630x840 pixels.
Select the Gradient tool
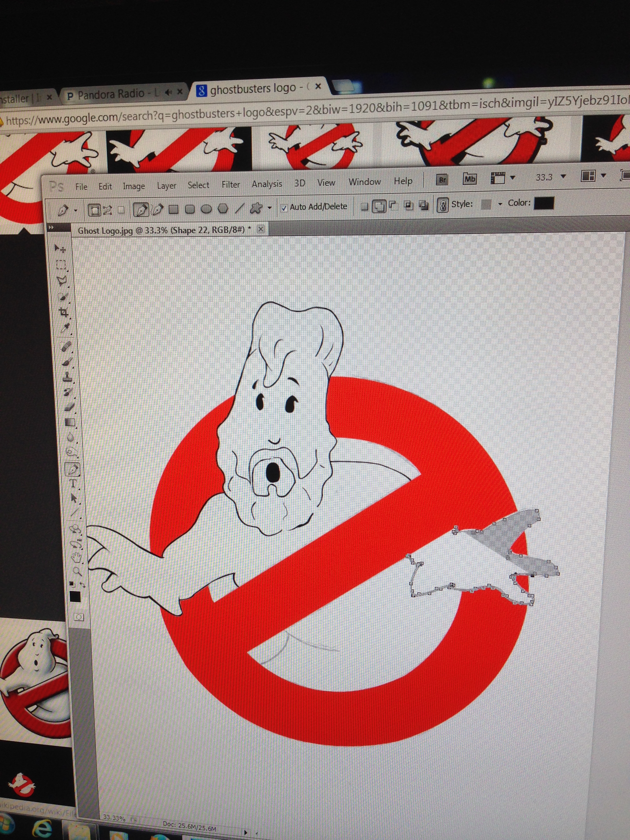(70, 422)
